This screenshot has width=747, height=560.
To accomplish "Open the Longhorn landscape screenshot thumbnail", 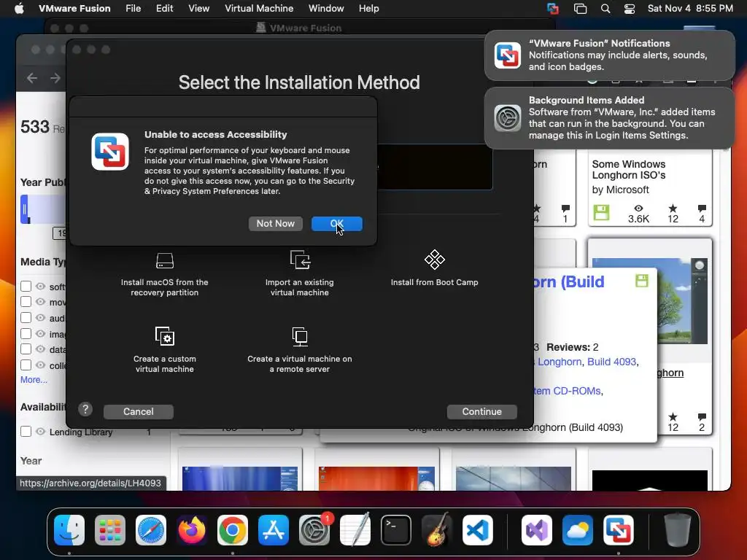I will pyautogui.click(x=681, y=300).
